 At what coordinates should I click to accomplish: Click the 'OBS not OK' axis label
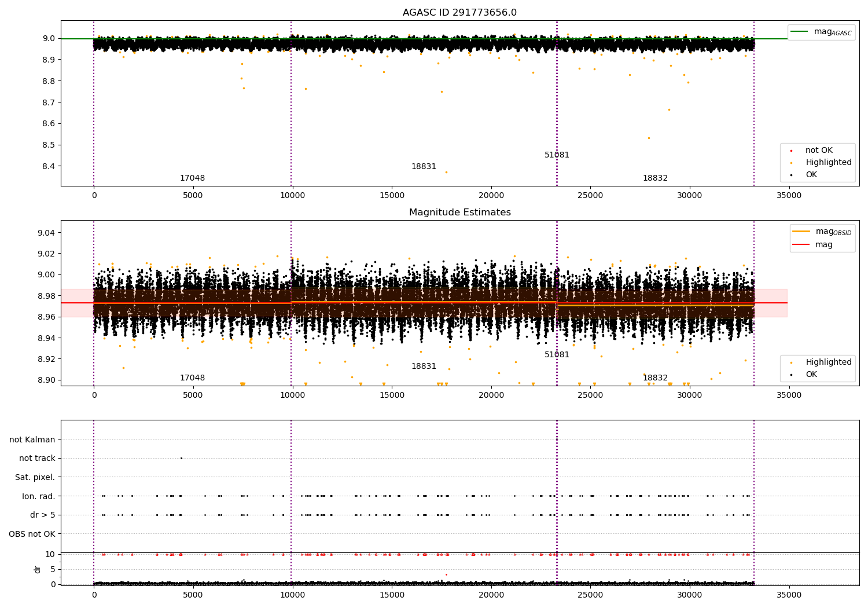click(32, 534)
